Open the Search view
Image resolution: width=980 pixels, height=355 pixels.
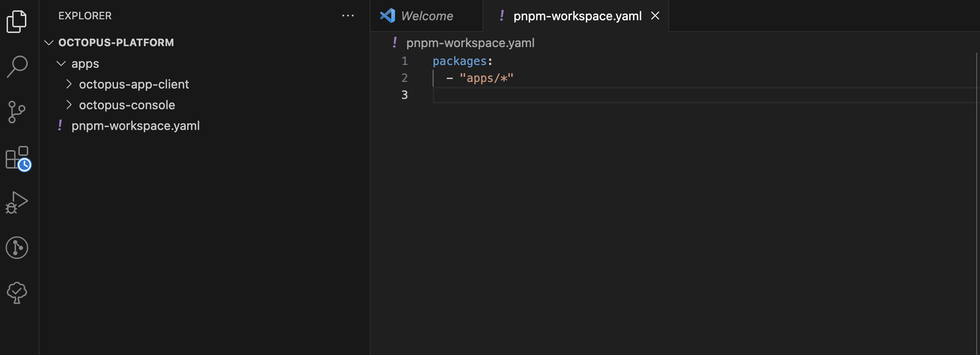click(x=17, y=66)
